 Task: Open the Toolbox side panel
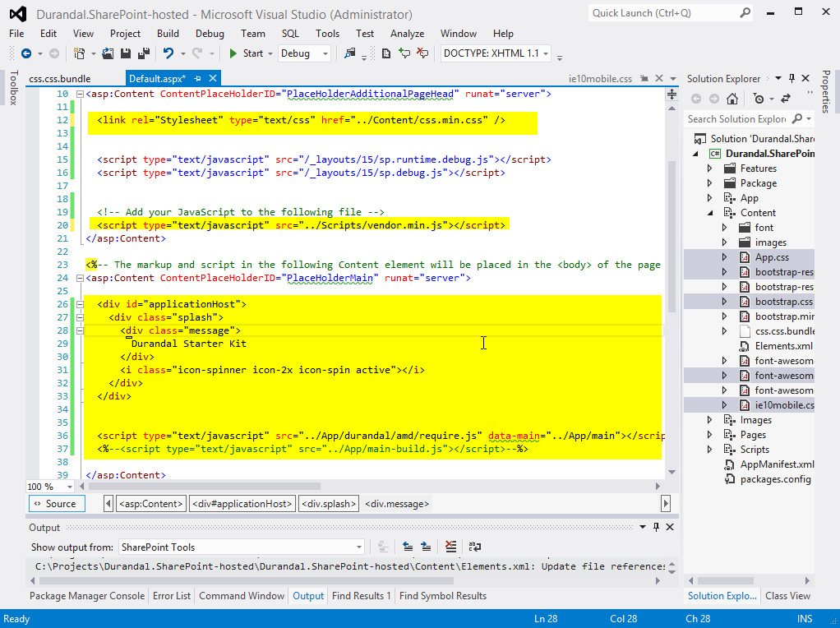[14, 88]
